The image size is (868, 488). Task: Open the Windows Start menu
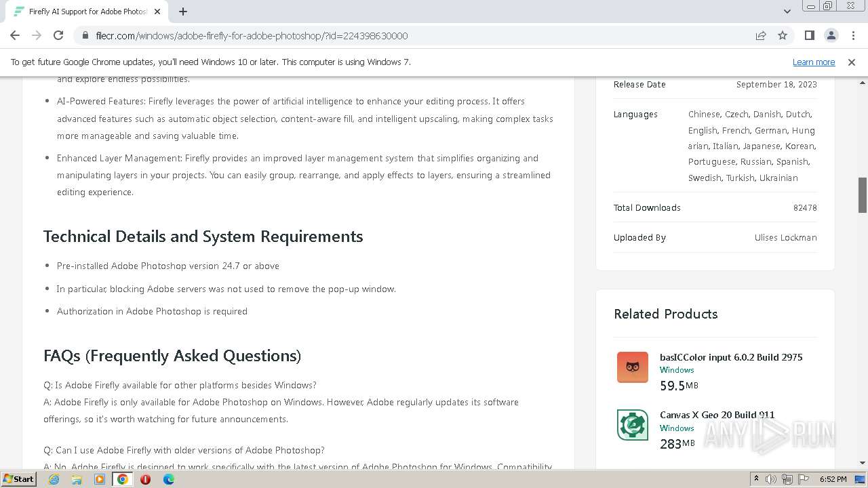[x=19, y=479]
